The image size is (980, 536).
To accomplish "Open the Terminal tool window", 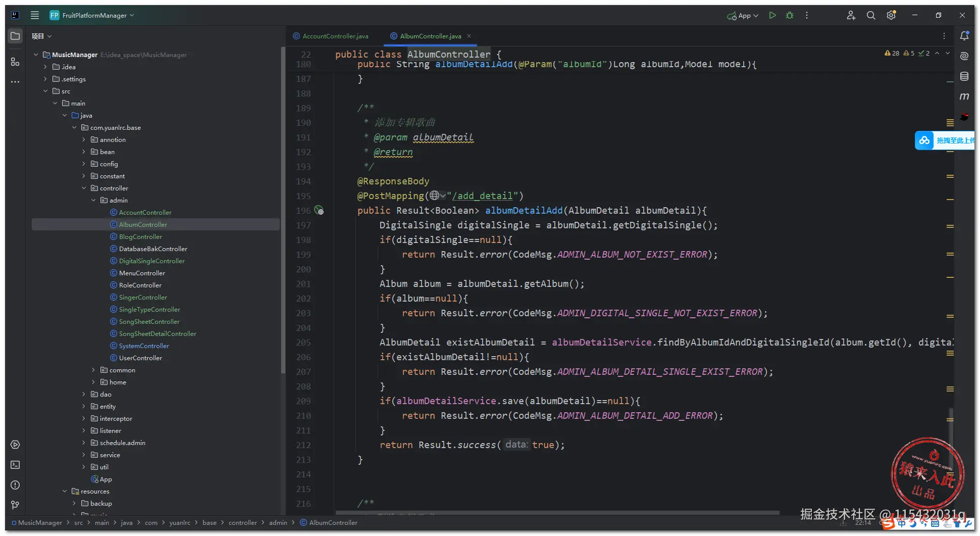I will [x=15, y=465].
